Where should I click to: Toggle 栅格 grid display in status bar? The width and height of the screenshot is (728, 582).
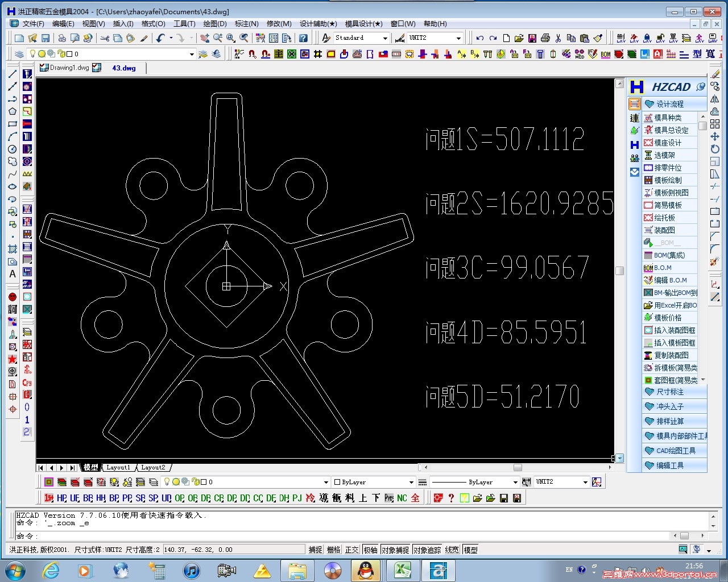click(x=334, y=550)
